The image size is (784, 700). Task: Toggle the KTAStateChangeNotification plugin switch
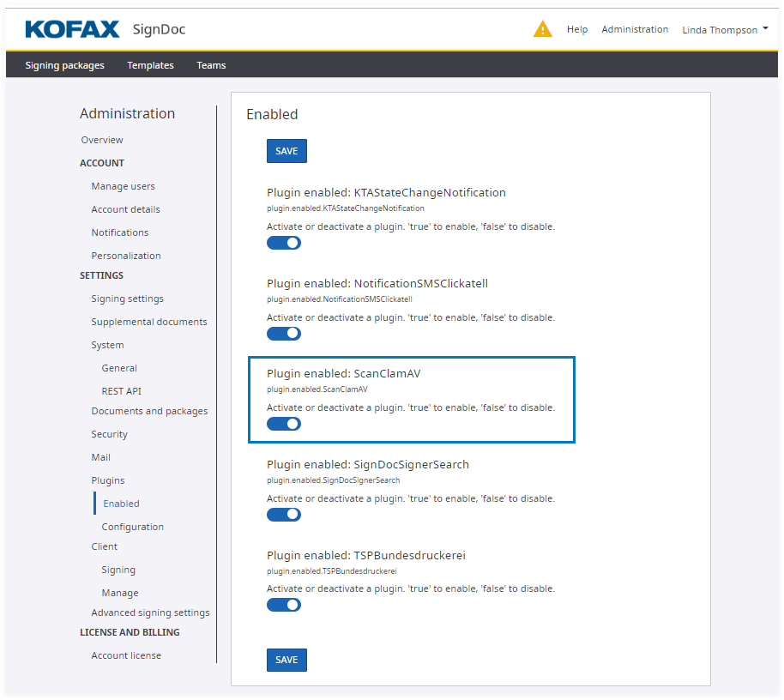point(284,243)
